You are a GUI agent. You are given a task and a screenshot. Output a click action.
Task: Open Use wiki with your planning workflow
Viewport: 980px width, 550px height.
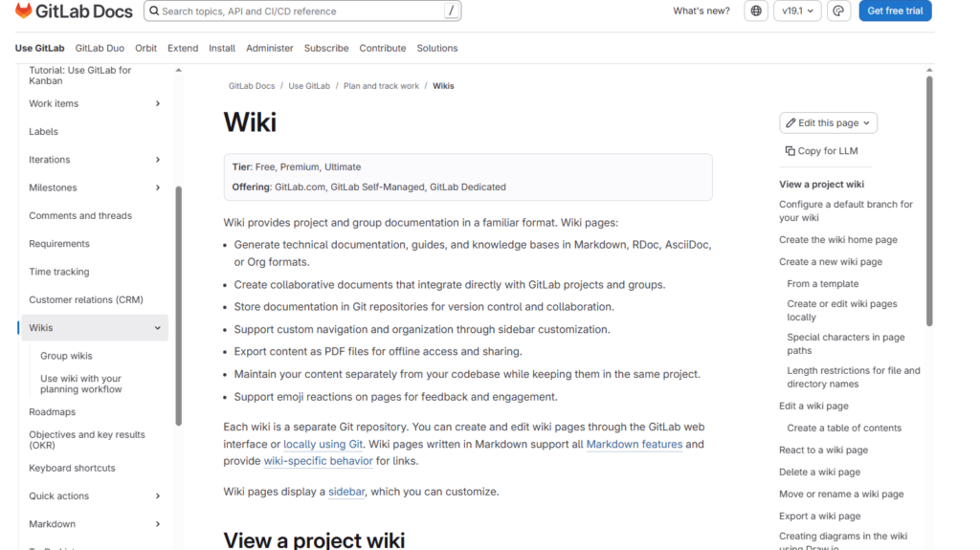[x=80, y=384]
